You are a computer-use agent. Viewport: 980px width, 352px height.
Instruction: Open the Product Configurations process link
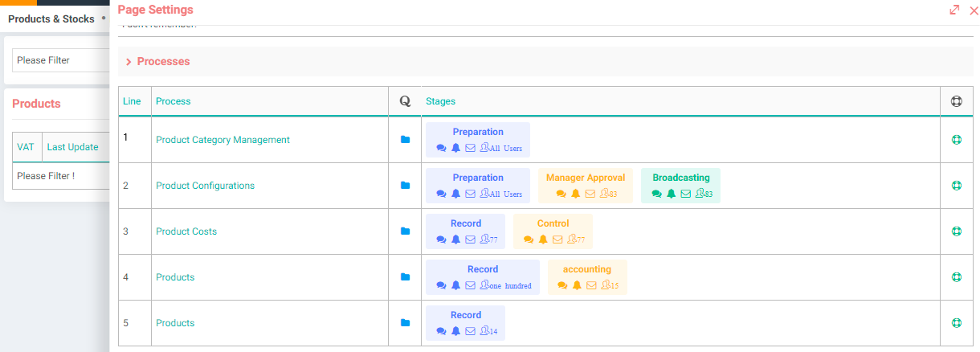pyautogui.click(x=205, y=186)
